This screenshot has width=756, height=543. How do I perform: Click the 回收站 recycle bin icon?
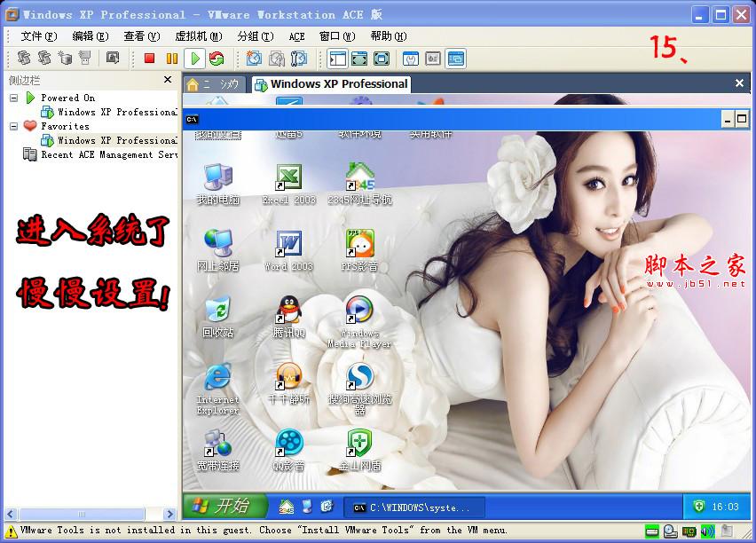(x=218, y=317)
